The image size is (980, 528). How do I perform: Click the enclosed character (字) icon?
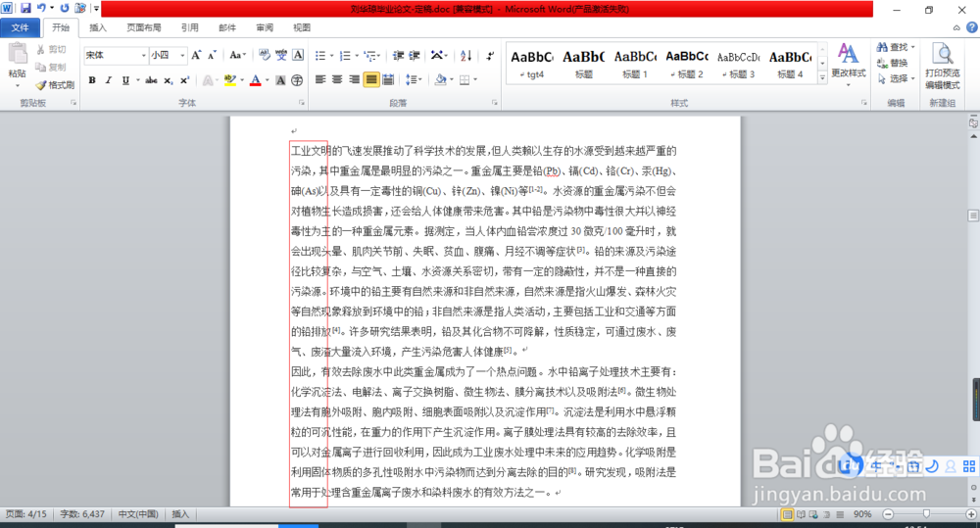[x=297, y=80]
